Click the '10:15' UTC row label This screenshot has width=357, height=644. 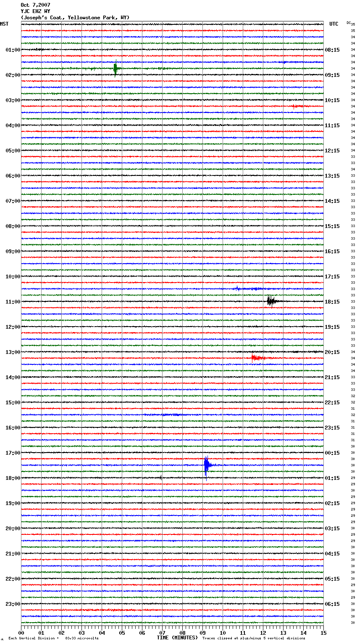click(332, 100)
